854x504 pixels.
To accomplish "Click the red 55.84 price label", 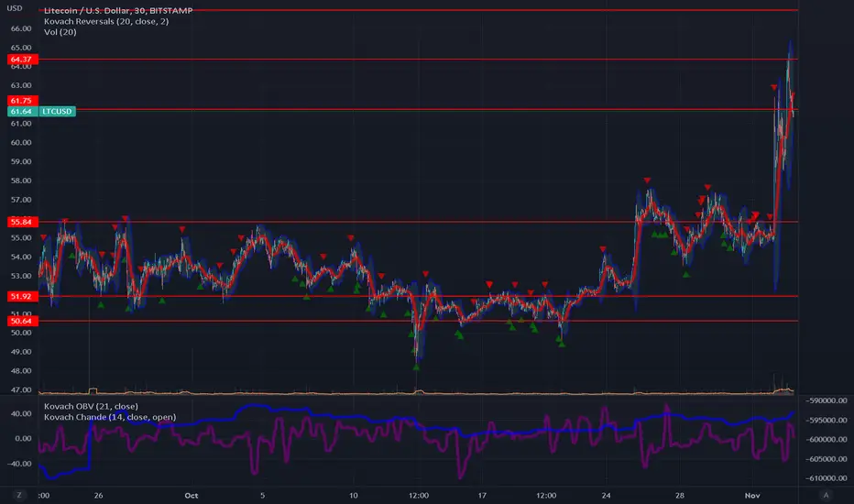I will [22, 222].
